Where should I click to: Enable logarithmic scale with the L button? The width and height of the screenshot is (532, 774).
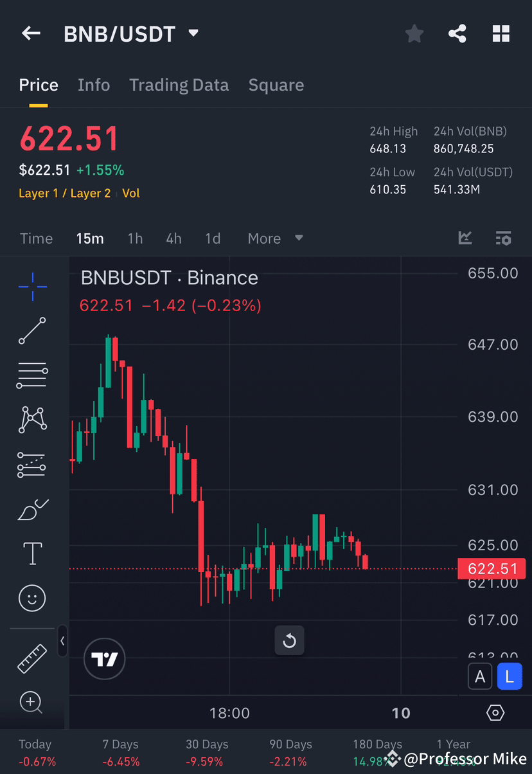click(x=510, y=676)
